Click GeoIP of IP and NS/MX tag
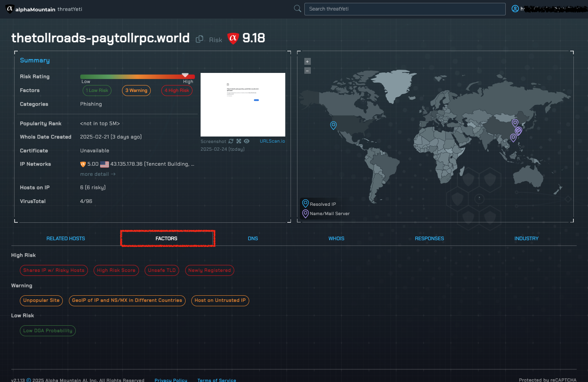This screenshot has height=382, width=588. (x=127, y=301)
